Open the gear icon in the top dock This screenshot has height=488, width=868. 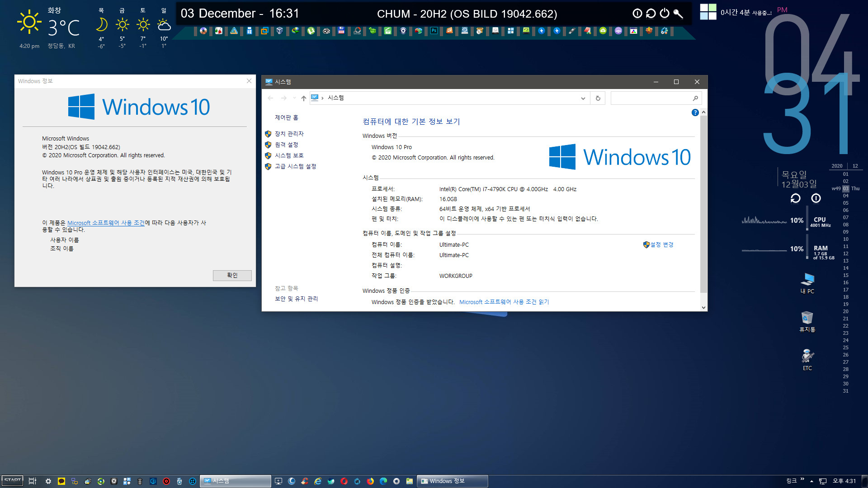point(403,31)
